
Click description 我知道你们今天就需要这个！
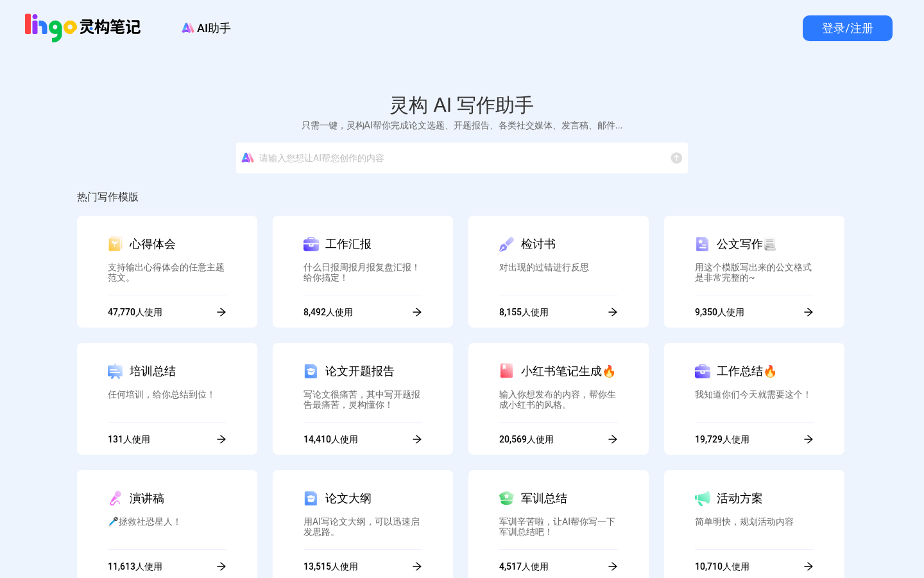pyautogui.click(x=753, y=394)
